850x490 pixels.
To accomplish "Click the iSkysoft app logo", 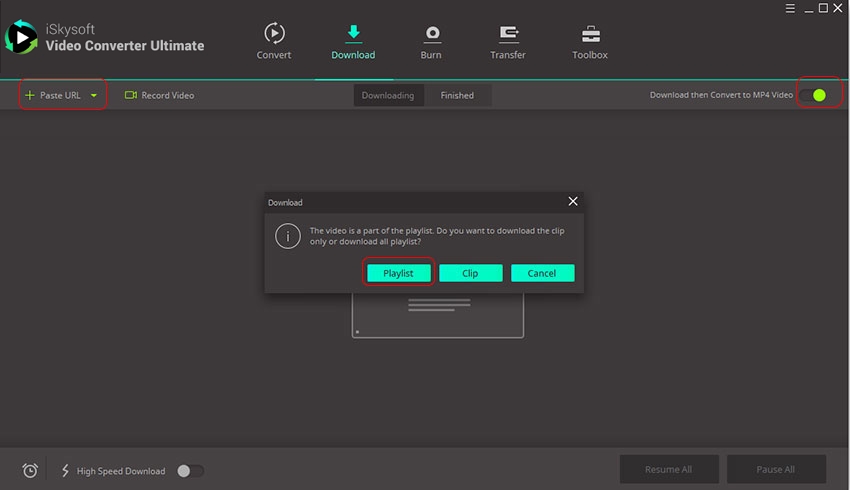I will (21, 37).
